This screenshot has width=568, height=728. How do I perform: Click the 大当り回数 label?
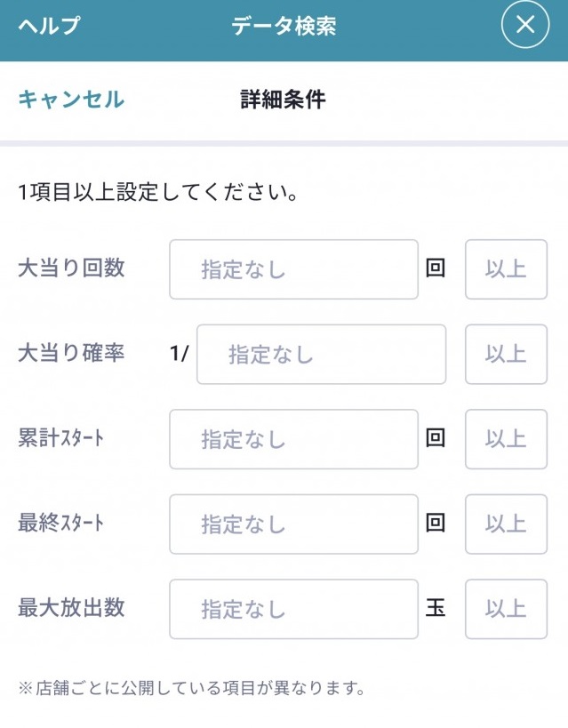click(71, 268)
